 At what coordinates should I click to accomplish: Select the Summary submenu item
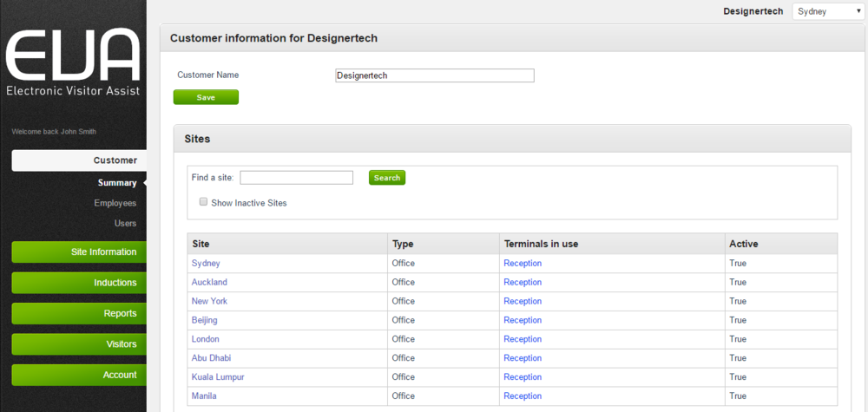point(117,183)
